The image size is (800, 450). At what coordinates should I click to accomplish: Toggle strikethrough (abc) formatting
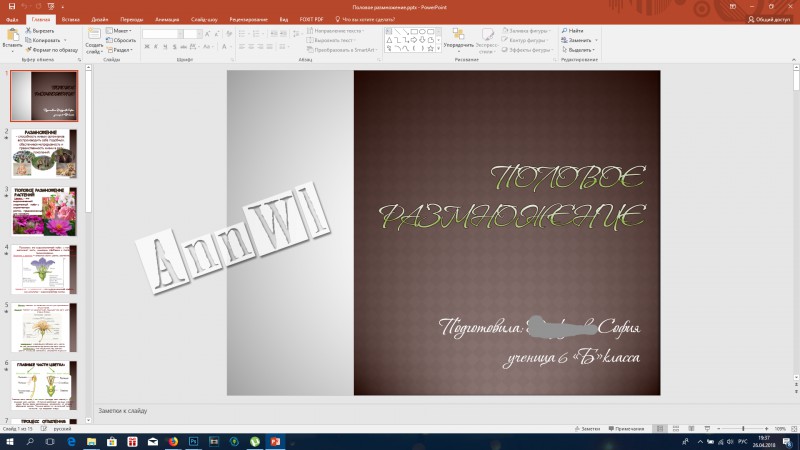[x=184, y=47]
